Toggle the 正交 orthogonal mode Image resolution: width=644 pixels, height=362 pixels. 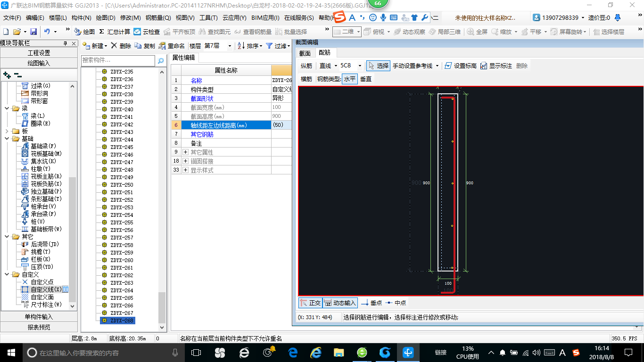click(310, 303)
